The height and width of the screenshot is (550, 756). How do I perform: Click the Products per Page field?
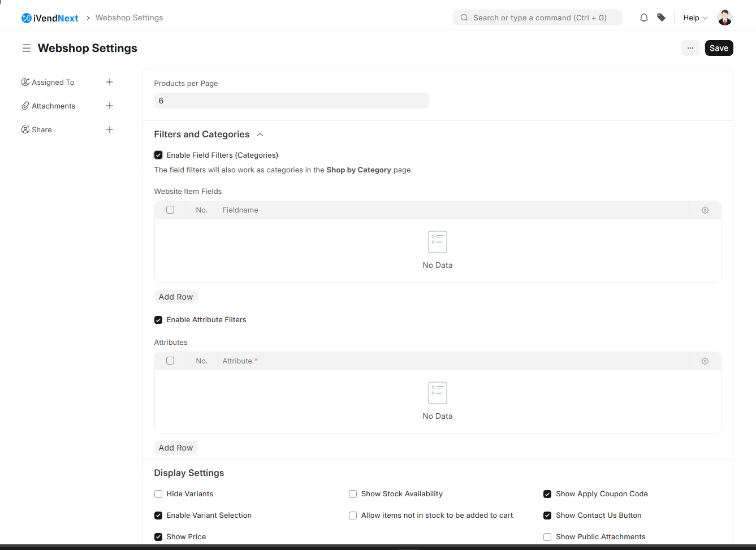click(x=291, y=101)
